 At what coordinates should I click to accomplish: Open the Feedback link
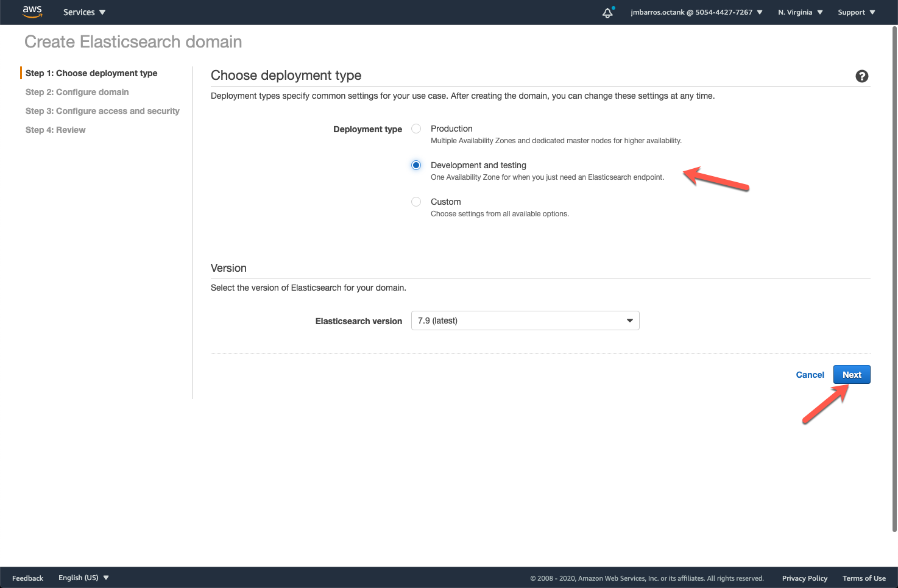pos(27,578)
